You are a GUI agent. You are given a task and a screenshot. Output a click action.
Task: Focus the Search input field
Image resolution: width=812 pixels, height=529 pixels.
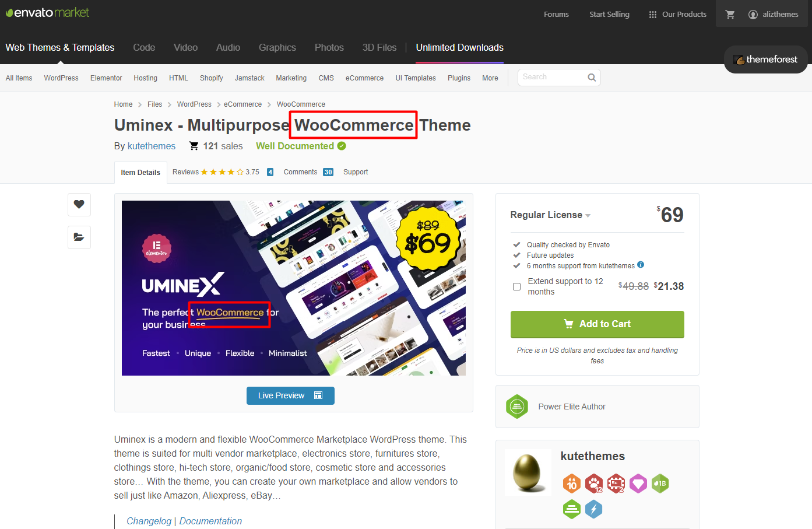pos(553,78)
